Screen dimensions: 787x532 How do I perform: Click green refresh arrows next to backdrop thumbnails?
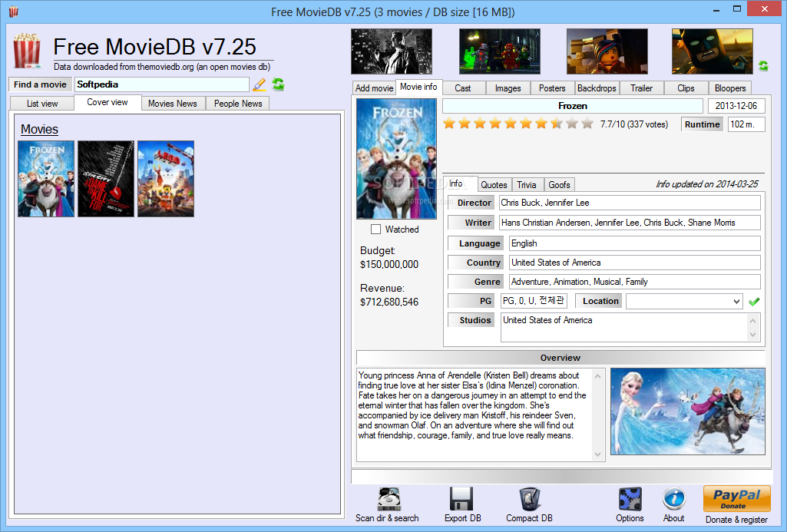(x=763, y=66)
